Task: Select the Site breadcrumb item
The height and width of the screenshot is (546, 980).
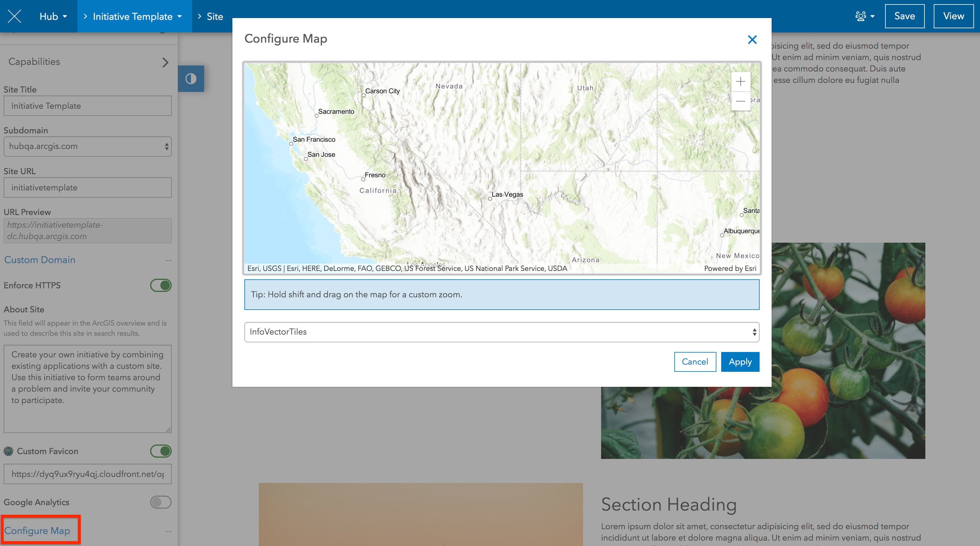Action: 215,16
